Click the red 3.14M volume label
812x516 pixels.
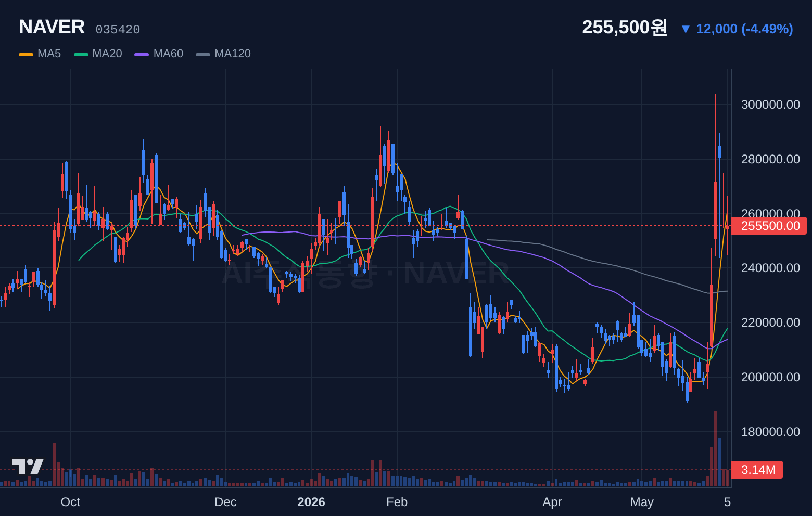pos(757,470)
